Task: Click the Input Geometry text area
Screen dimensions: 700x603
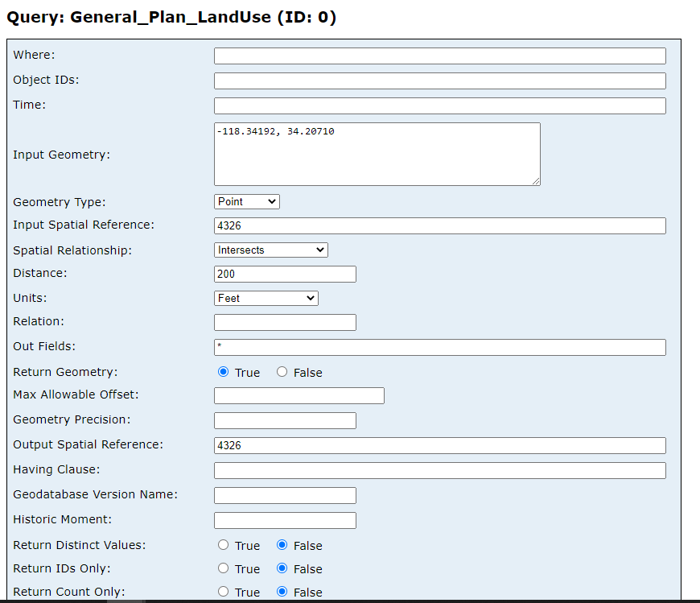Action: [x=377, y=154]
